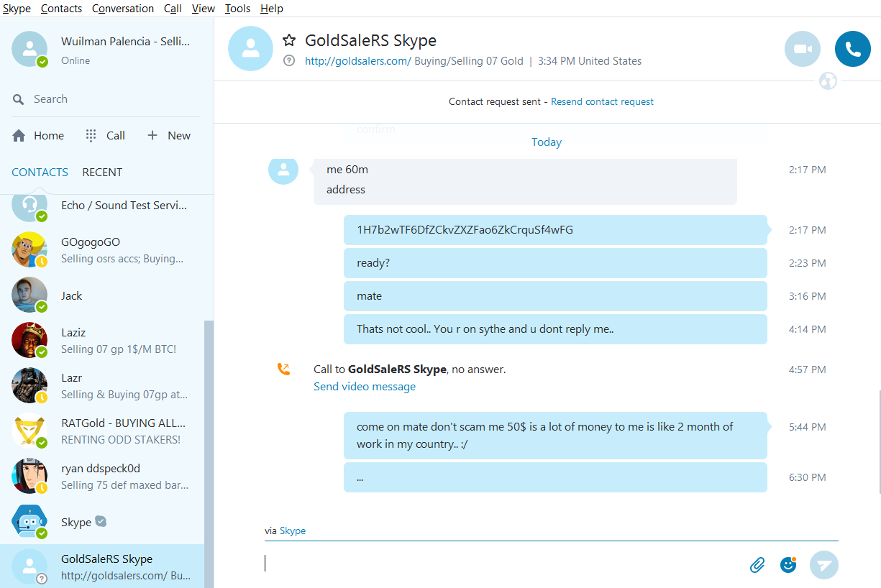Focus the Search field

[106, 99]
